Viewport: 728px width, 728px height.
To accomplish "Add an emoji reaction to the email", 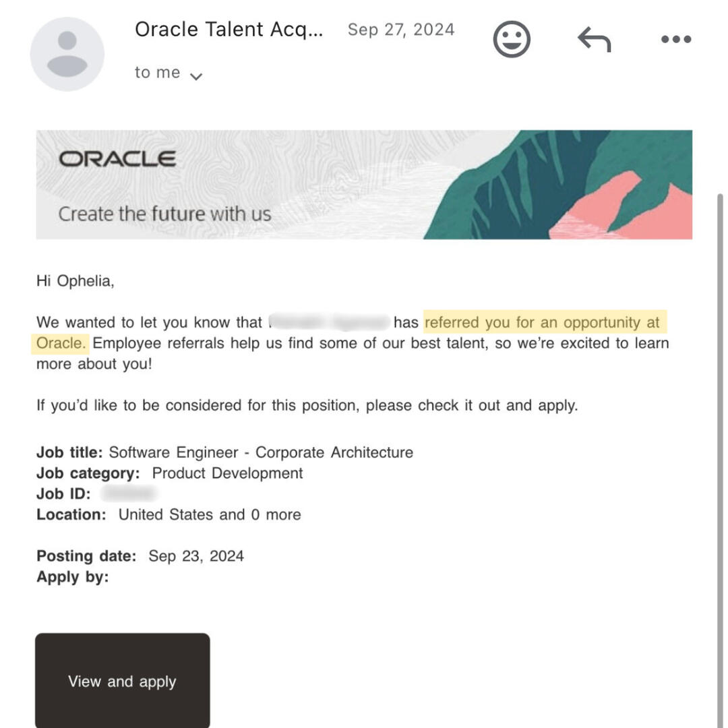I will 512,39.
